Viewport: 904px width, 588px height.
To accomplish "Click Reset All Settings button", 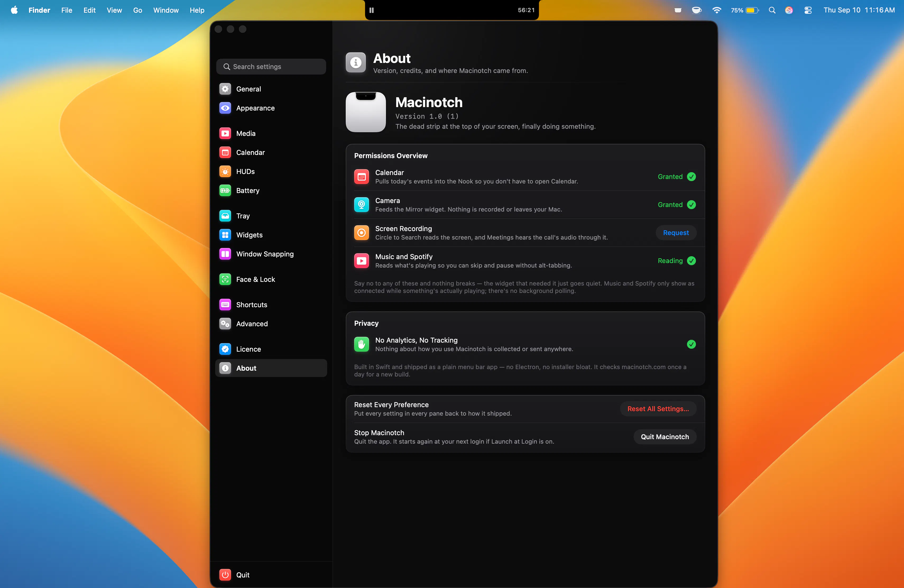I will coord(658,409).
